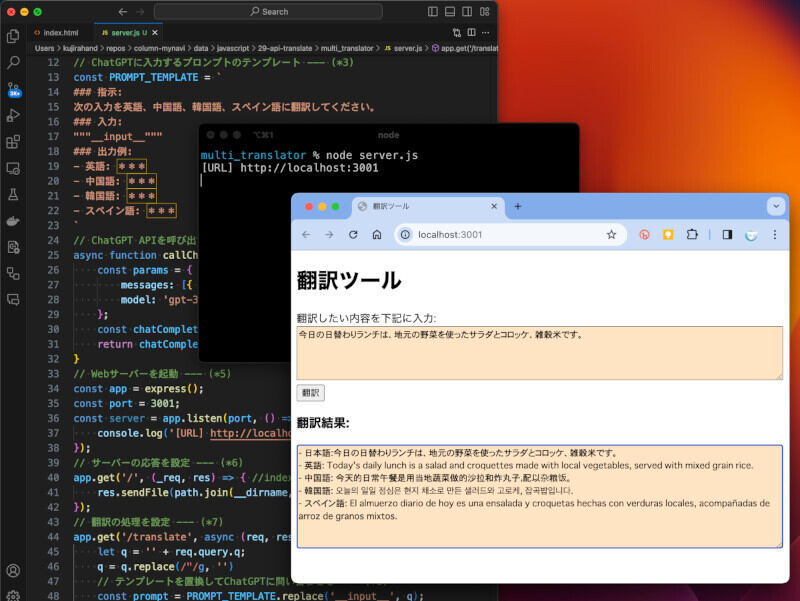Open the Chrome three-dot menu
This screenshot has width=800, height=601.
(x=775, y=234)
